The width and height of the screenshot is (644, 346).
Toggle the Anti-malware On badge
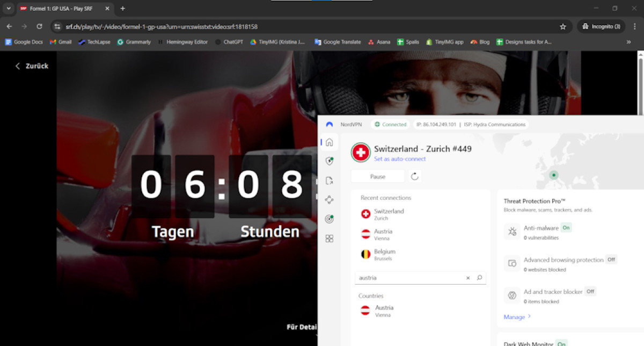coord(566,228)
